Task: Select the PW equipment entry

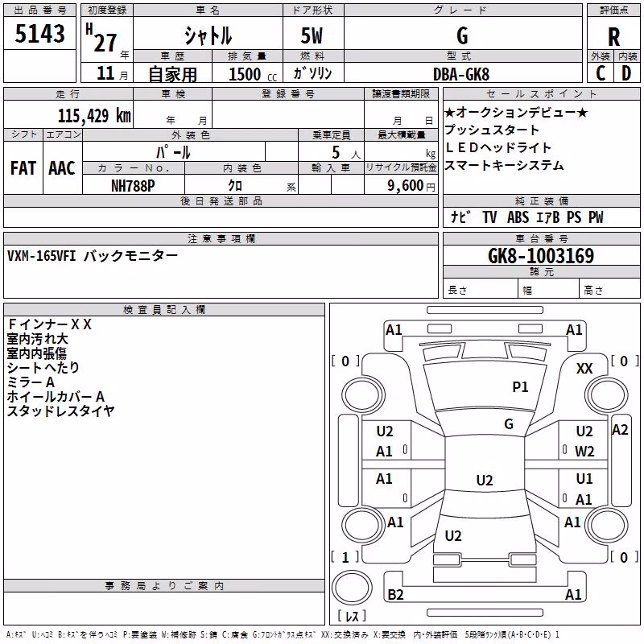Action: [596, 217]
